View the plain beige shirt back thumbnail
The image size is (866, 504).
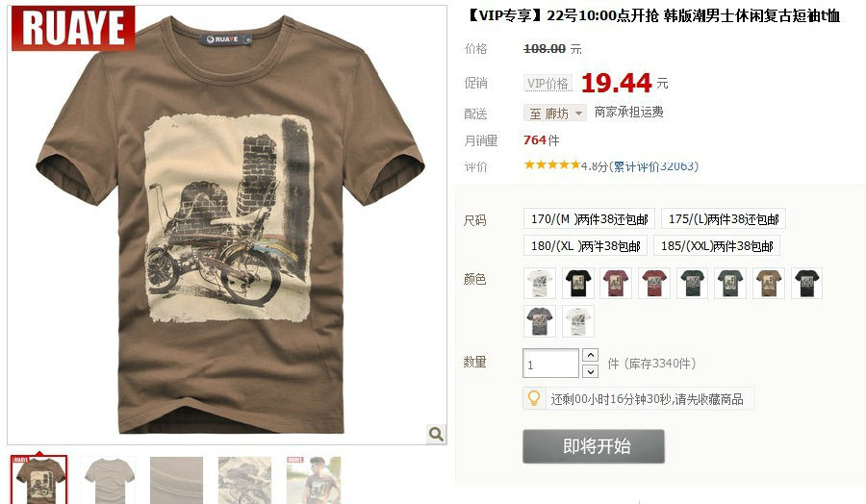(108, 480)
